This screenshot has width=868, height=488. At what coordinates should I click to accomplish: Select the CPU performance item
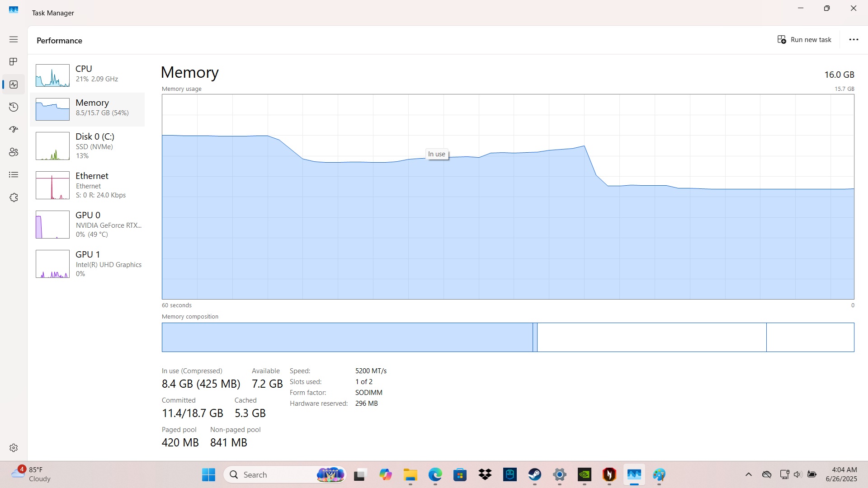87,75
